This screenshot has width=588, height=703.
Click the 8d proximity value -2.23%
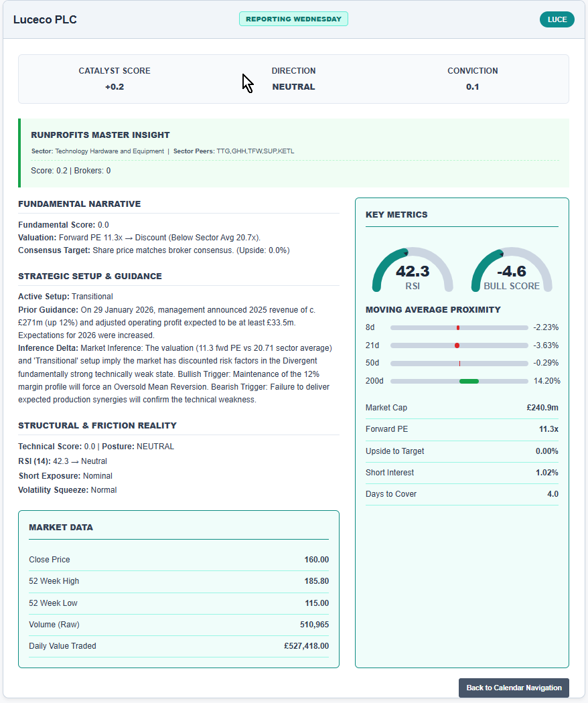click(546, 328)
